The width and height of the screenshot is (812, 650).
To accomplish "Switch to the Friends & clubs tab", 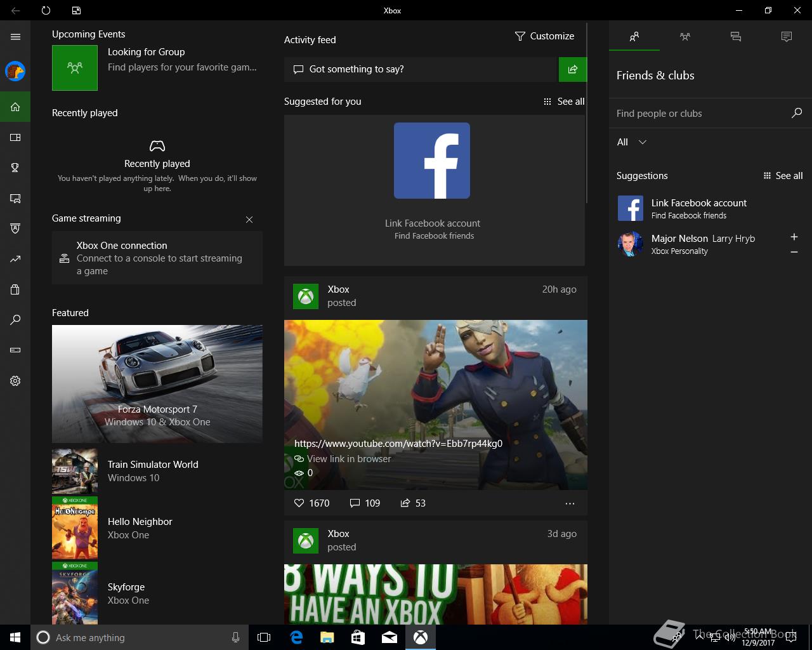I will coord(634,37).
